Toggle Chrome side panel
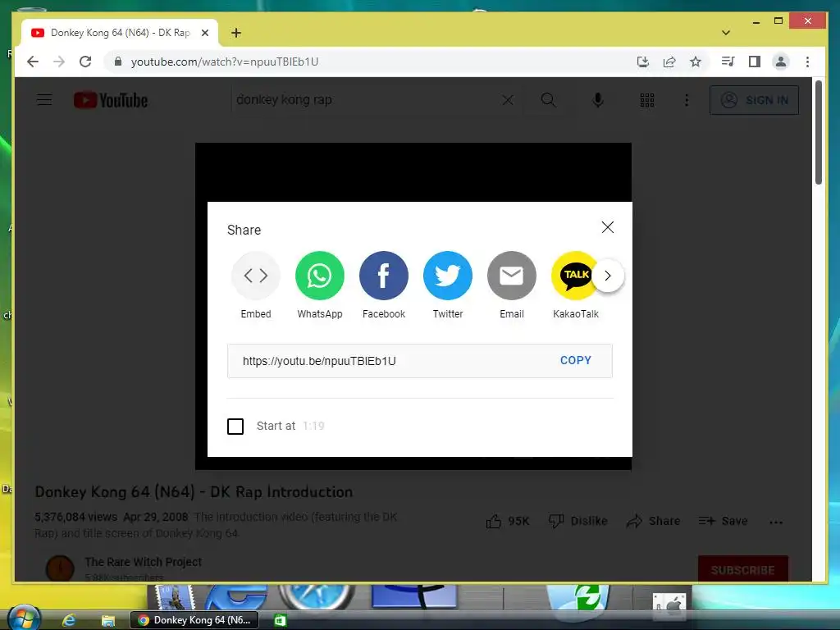This screenshot has width=840, height=630. pos(755,62)
